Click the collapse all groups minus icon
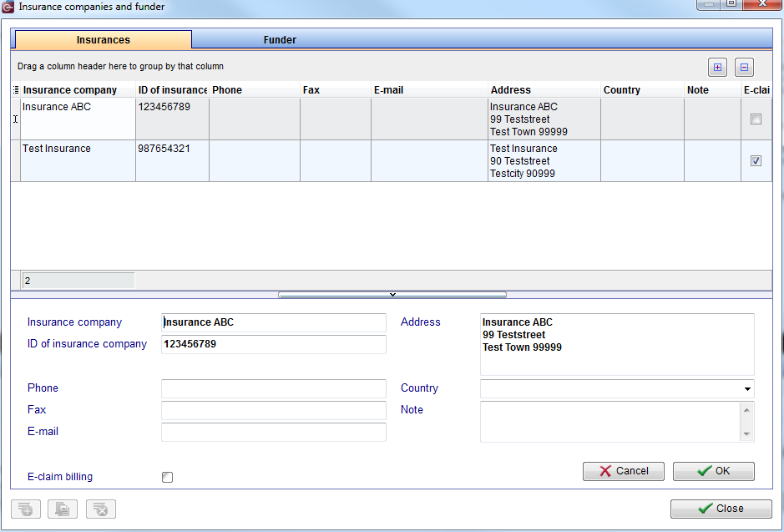The height and width of the screenshot is (532, 784). 744,67
